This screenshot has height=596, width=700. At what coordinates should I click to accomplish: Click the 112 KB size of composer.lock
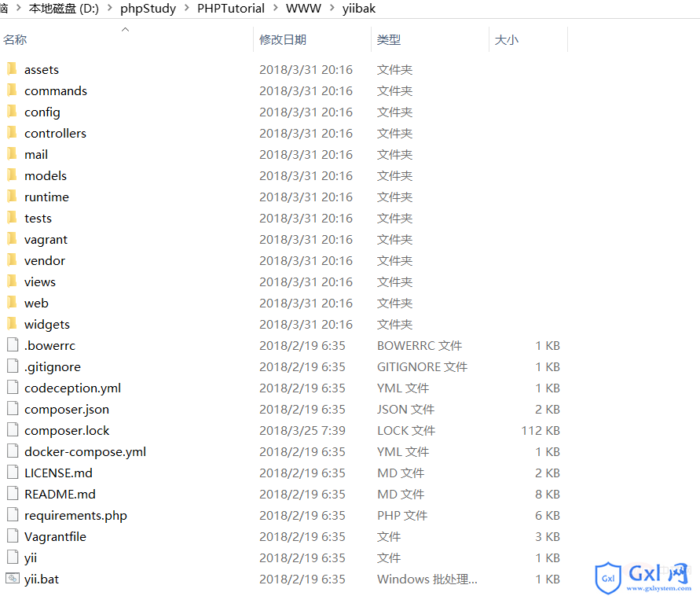pos(541,430)
